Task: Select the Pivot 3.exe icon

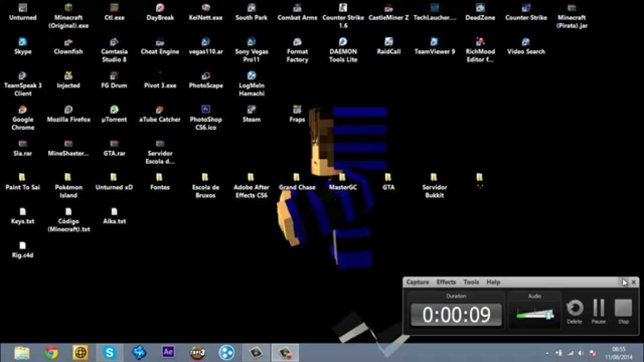Action: 160,80
